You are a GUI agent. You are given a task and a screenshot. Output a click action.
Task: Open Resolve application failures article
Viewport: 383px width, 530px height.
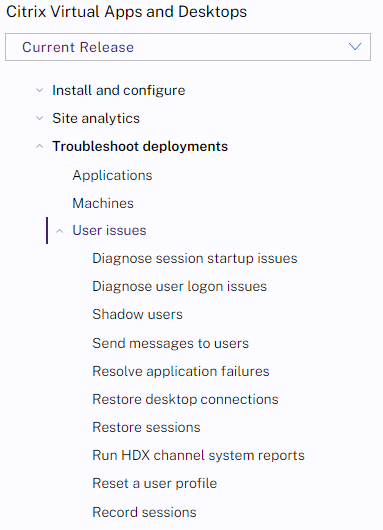point(181,371)
